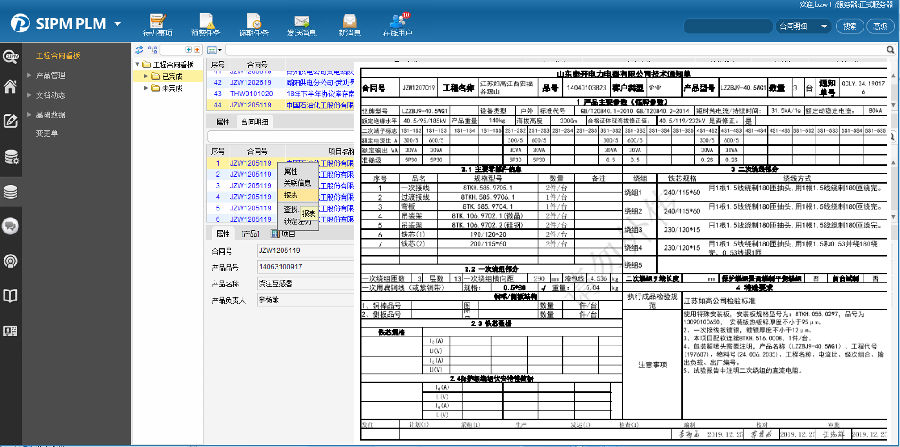
Task: Open the online users icon with red badge
Action: pyautogui.click(x=396, y=22)
